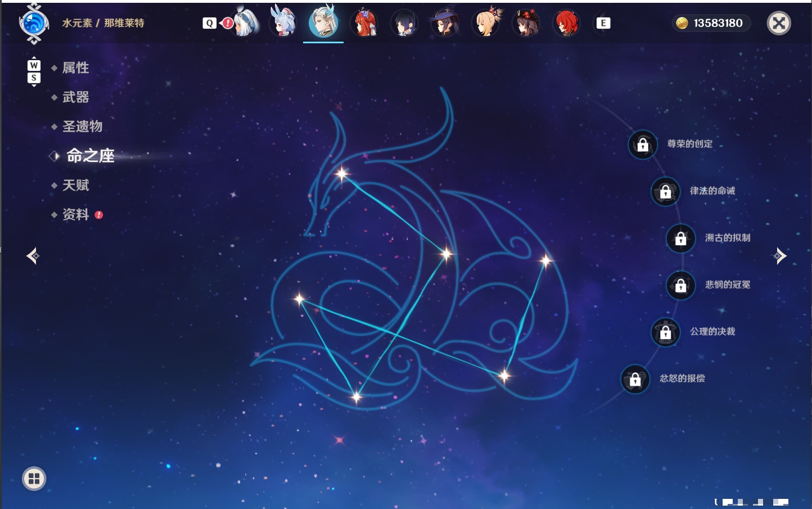Select the bright red-haired character avatar
Screen dimensions: 812x509
point(566,23)
